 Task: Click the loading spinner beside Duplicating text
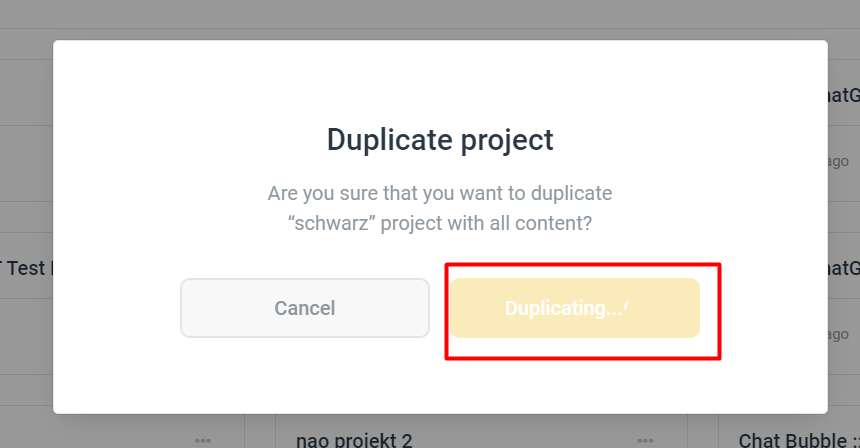coord(626,307)
